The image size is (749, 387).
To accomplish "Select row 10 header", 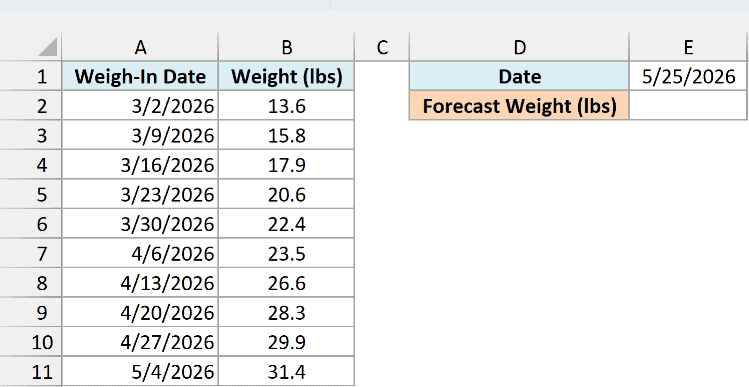I will (x=31, y=342).
